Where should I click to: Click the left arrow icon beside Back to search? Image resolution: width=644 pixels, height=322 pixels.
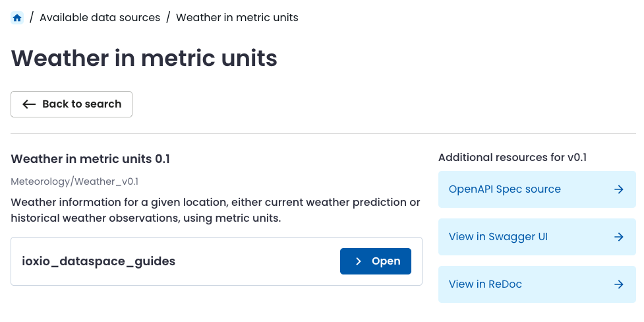tap(29, 104)
